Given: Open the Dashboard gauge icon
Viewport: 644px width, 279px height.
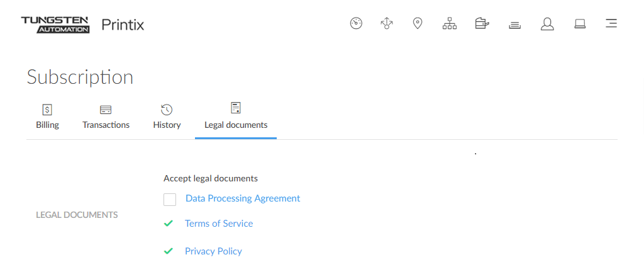Looking at the screenshot, I should pos(356,24).
